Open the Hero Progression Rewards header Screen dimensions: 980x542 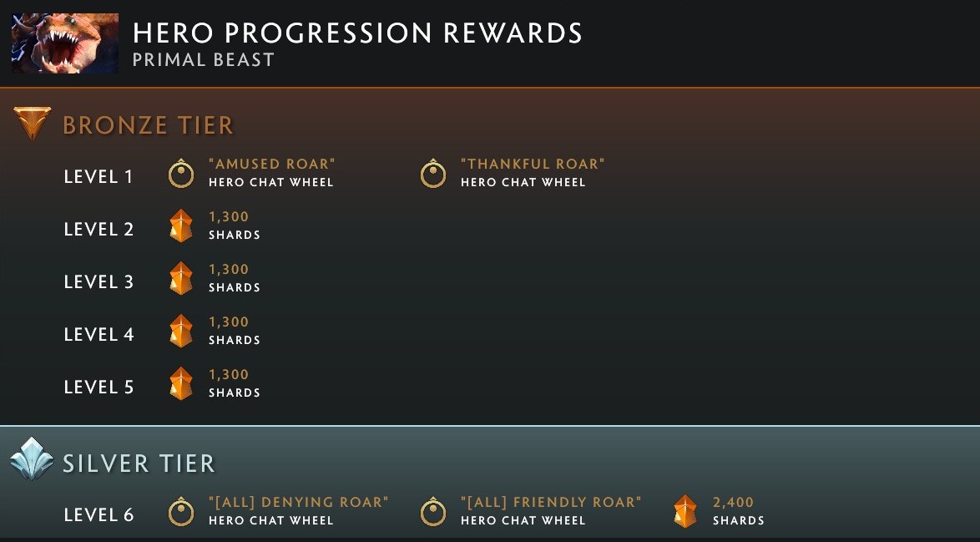357,33
